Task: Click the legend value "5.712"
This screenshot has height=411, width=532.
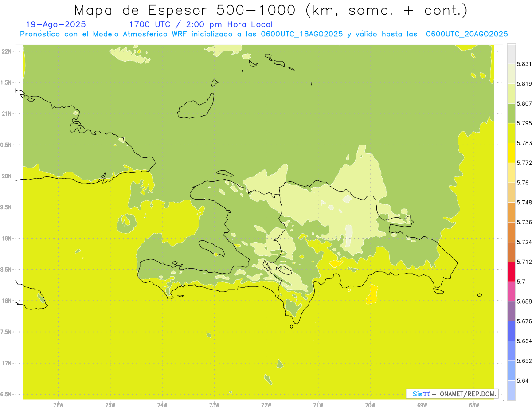Action: tap(524, 262)
